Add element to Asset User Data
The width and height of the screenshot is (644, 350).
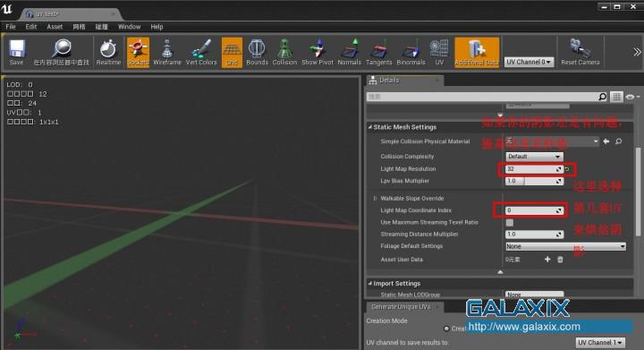(x=547, y=260)
